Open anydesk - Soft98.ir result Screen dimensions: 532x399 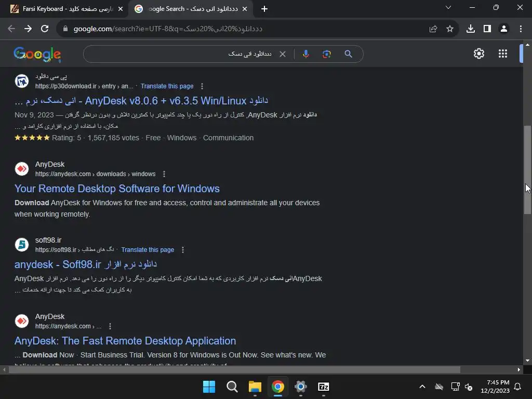click(86, 264)
